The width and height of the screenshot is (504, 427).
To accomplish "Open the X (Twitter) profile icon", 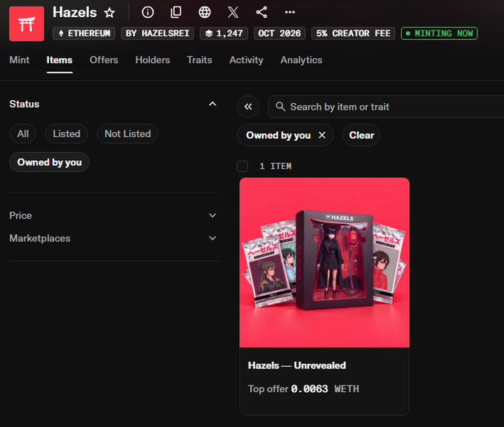I will (233, 12).
